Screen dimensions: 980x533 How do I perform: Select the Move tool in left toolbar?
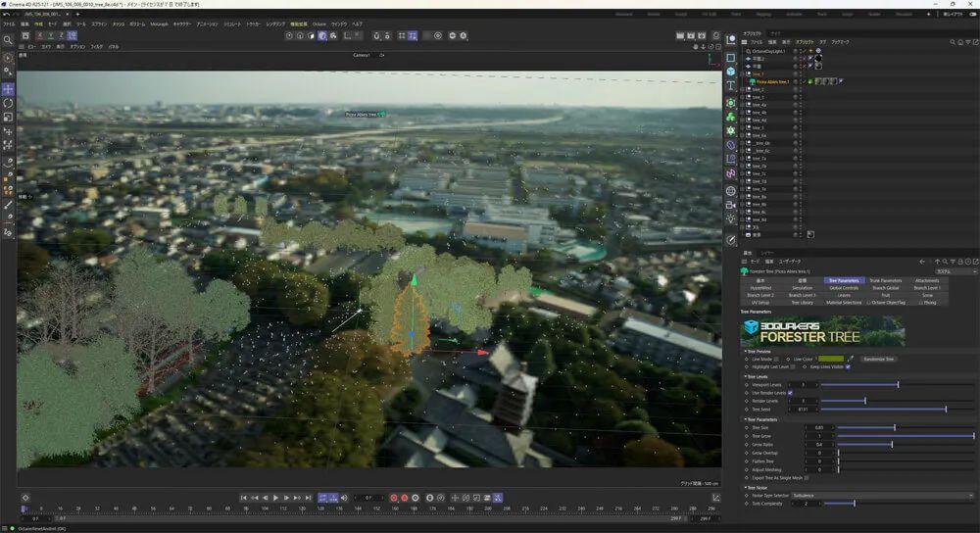[8, 89]
